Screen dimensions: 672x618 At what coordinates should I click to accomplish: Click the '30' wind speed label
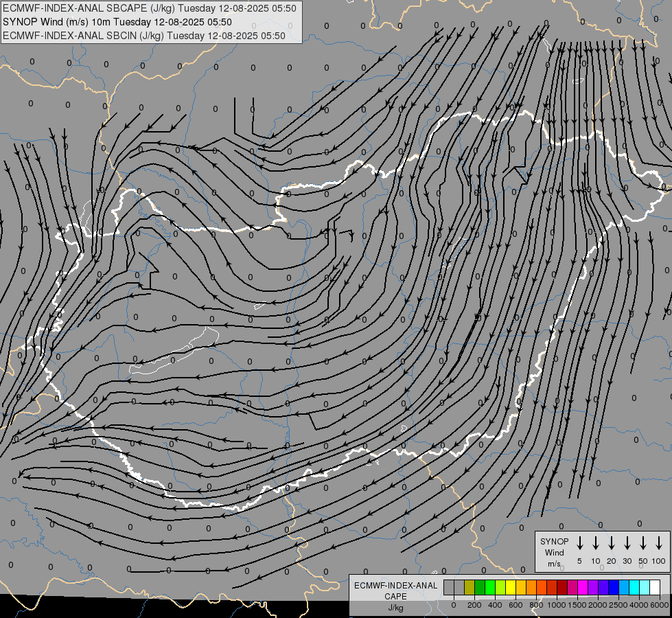(x=627, y=561)
